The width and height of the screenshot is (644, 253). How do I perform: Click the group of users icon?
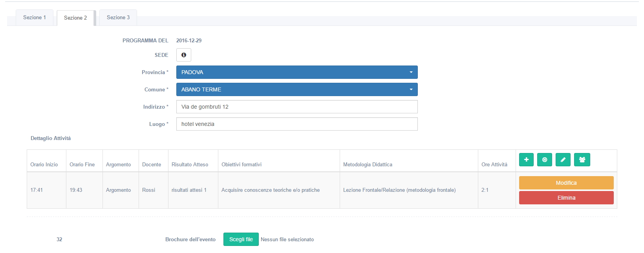coord(582,160)
